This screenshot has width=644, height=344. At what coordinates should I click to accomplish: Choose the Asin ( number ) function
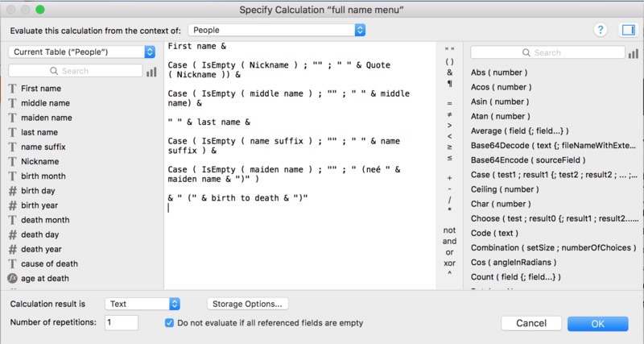coord(500,102)
